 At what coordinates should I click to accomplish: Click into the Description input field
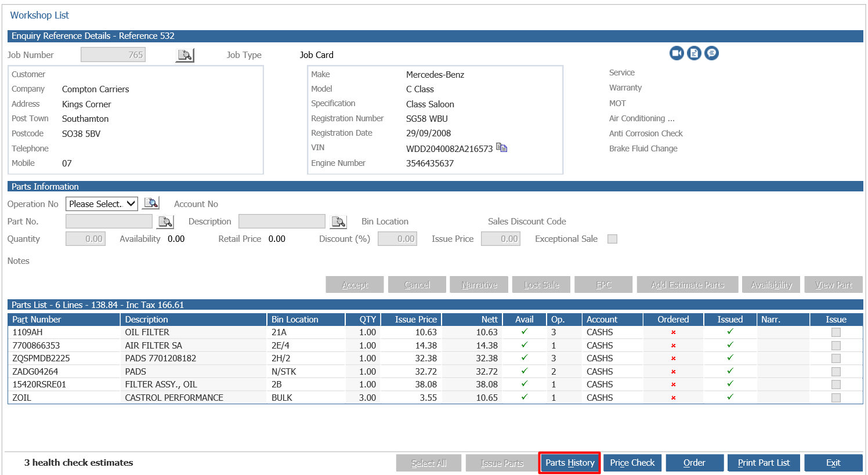(282, 222)
